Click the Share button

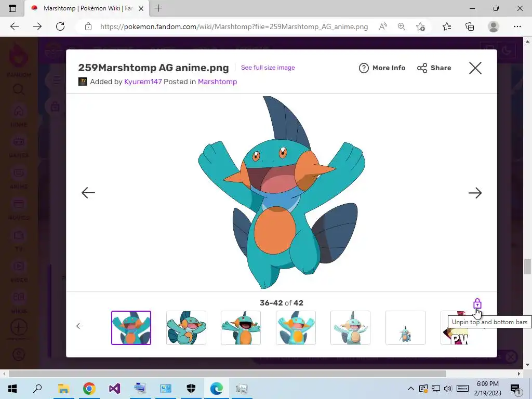click(434, 68)
